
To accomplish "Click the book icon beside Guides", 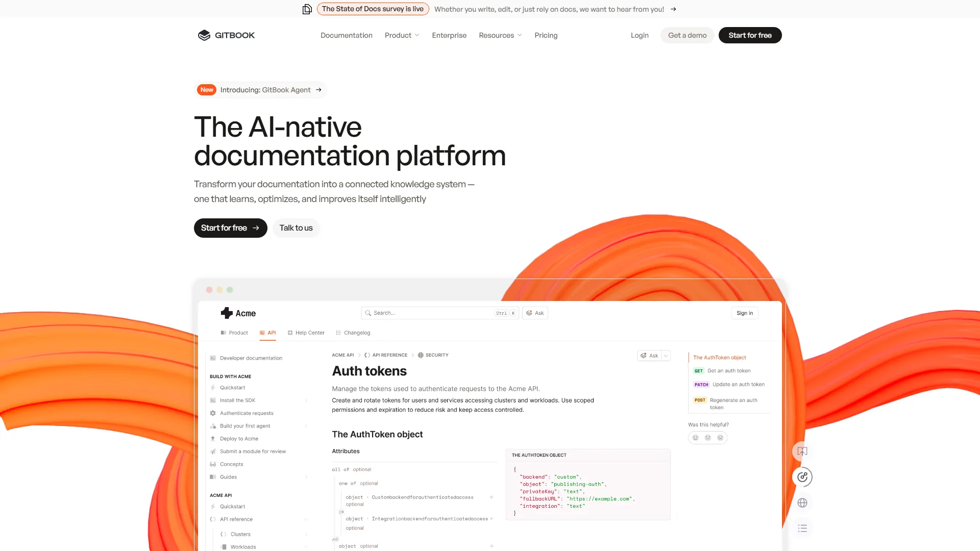I will [213, 477].
